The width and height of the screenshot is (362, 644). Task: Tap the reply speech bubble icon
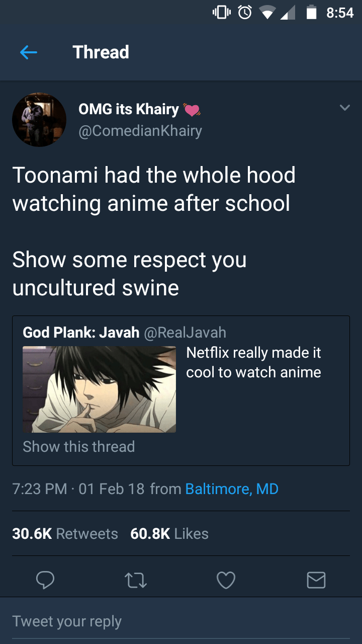(45, 580)
